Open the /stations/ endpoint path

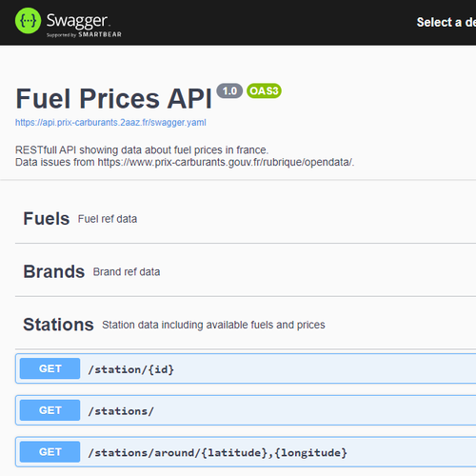(x=121, y=411)
